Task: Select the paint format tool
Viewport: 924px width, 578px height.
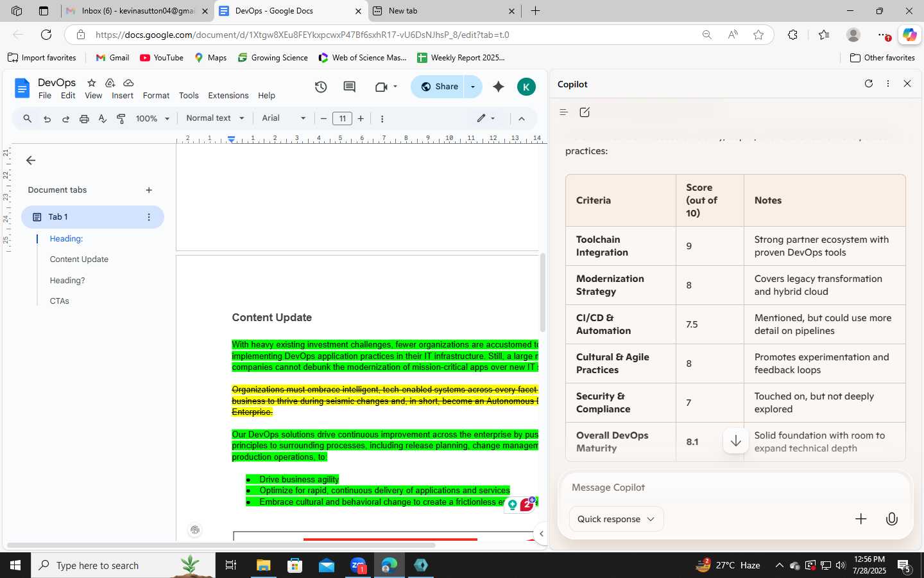Action: [121, 119]
